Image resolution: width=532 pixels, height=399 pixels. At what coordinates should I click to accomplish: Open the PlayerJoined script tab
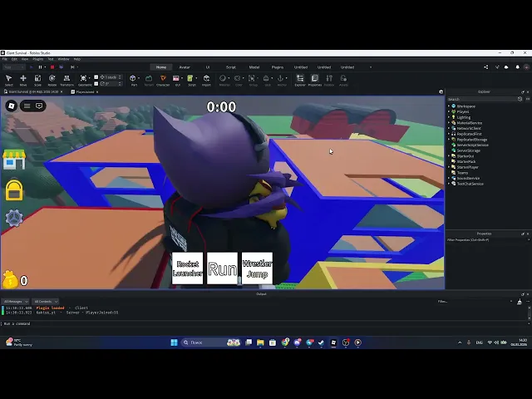pos(85,92)
